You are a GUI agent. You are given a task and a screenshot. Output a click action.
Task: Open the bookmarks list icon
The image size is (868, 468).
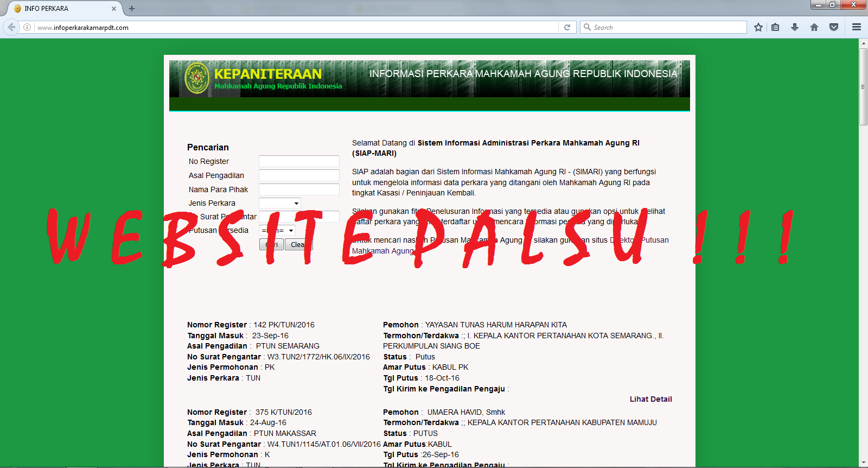[x=775, y=27]
